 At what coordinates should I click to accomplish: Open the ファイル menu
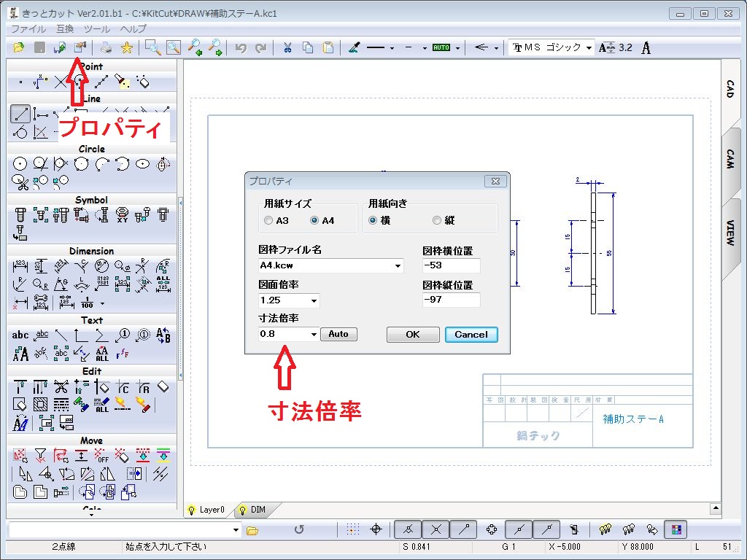pyautogui.click(x=28, y=28)
